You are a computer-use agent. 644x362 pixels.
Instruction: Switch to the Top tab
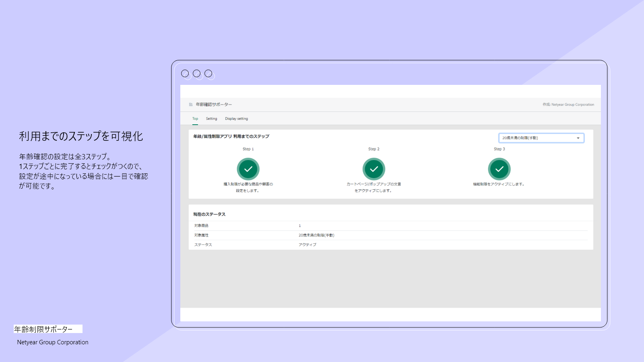coord(195,119)
